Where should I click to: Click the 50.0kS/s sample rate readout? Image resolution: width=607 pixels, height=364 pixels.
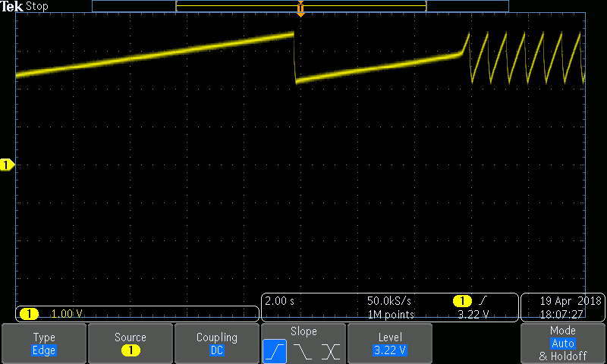390,301
